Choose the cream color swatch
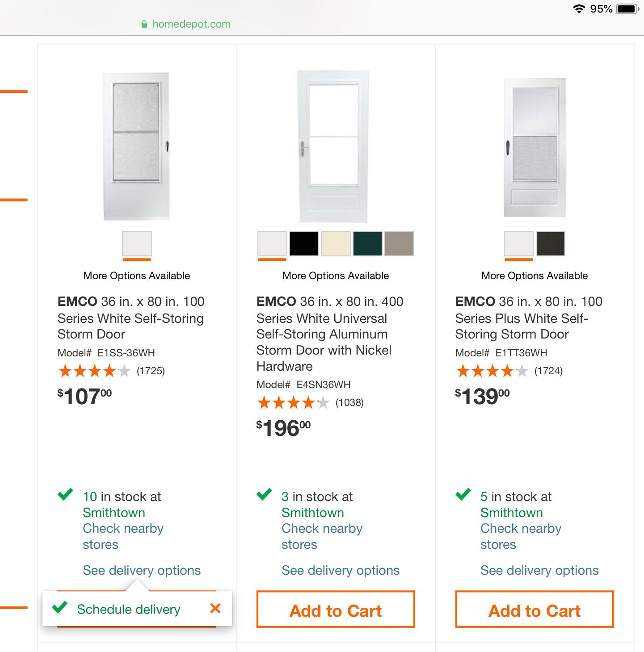Viewport: 644px width, 652px height. [336, 243]
